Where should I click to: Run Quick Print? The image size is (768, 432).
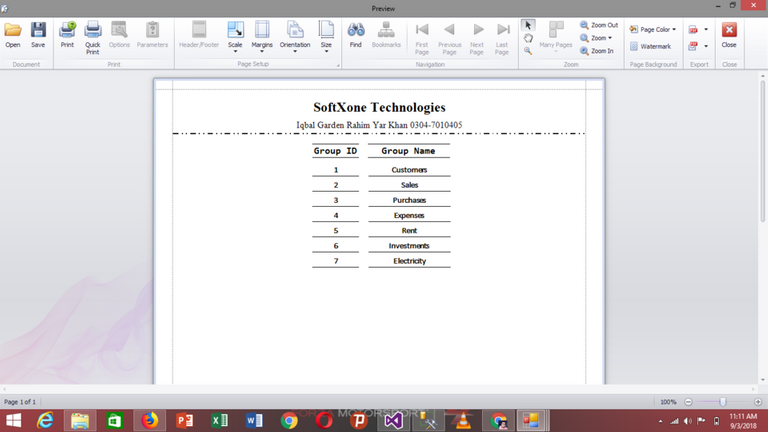92,36
